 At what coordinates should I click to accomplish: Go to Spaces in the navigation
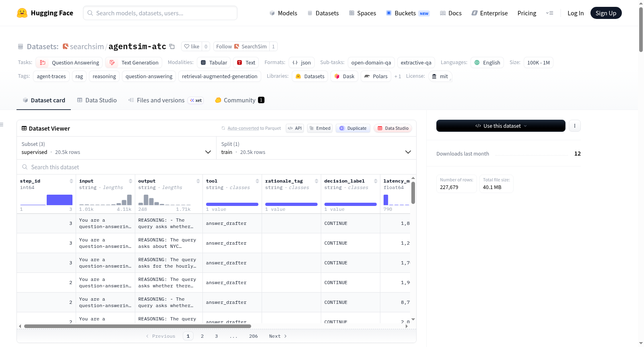[x=362, y=13]
